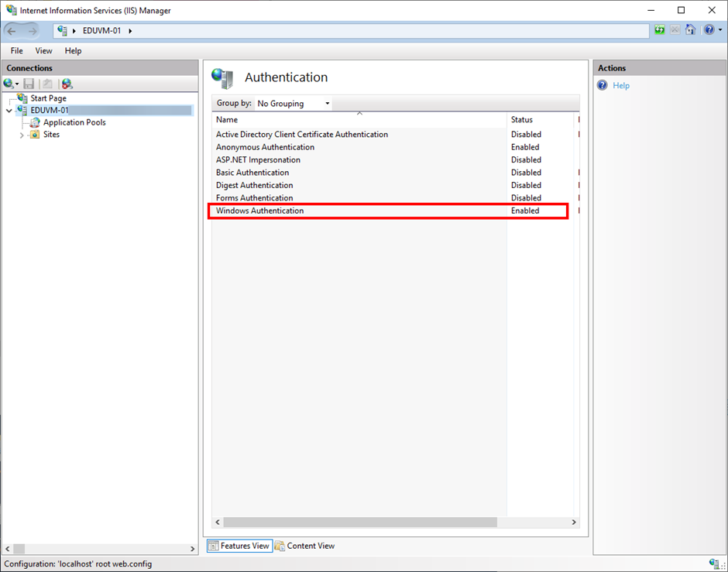728x572 pixels.
Task: Open the Help menu in the menu bar
Action: (x=73, y=50)
